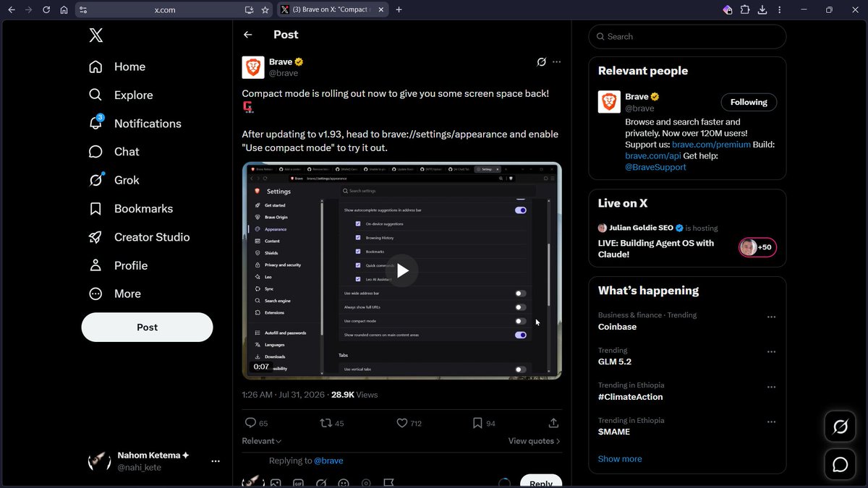Screen dimensions: 868x488
Task: Open the post's three-dot more menu
Action: point(556,62)
